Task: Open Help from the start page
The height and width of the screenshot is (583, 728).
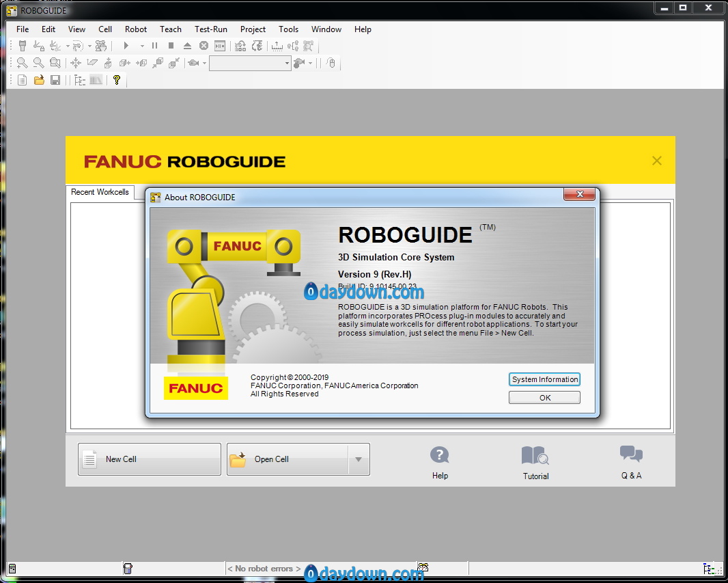Action: click(x=440, y=463)
